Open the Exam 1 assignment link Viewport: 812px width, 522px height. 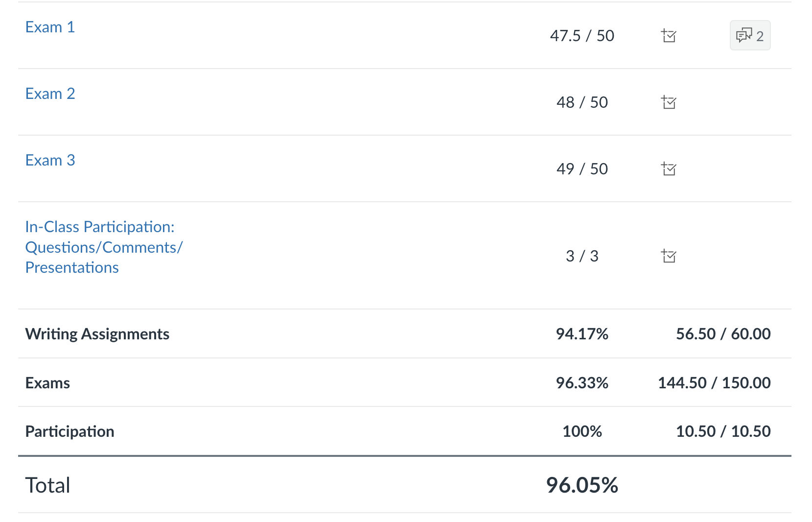[x=50, y=27]
